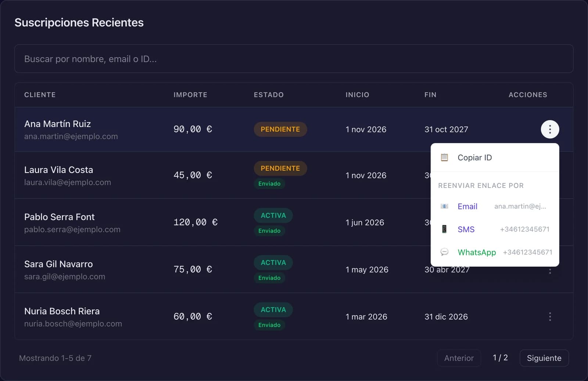Click ACTIVA badge in Nuria Bosch Riera row
The height and width of the screenshot is (381, 588).
(x=273, y=309)
